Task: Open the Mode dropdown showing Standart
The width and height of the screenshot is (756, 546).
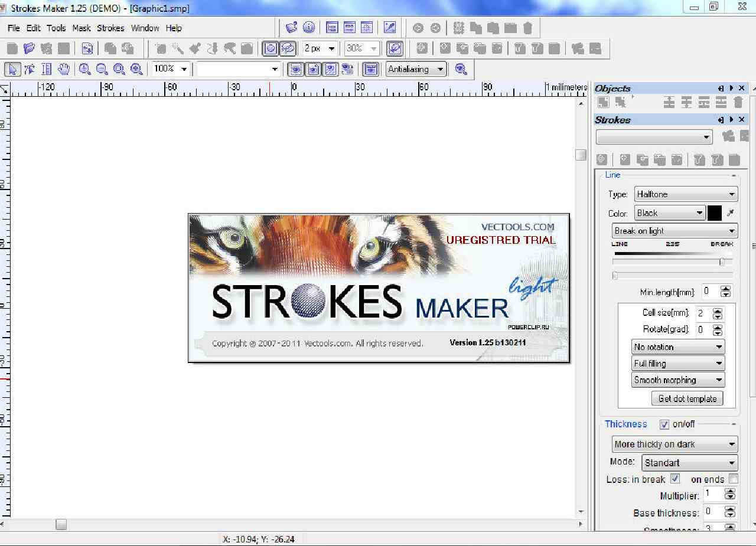Action: click(690, 463)
